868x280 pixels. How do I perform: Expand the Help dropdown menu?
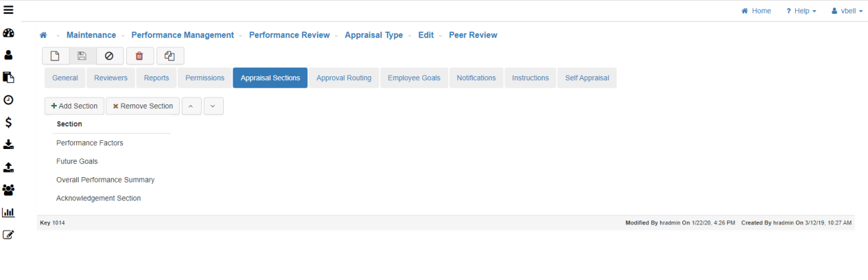coord(801,11)
